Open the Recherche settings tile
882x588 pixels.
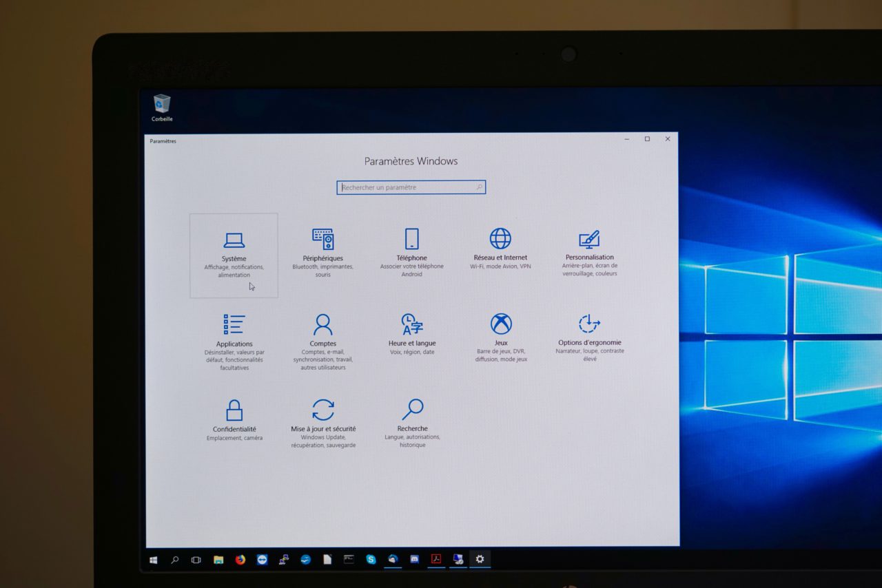click(412, 423)
